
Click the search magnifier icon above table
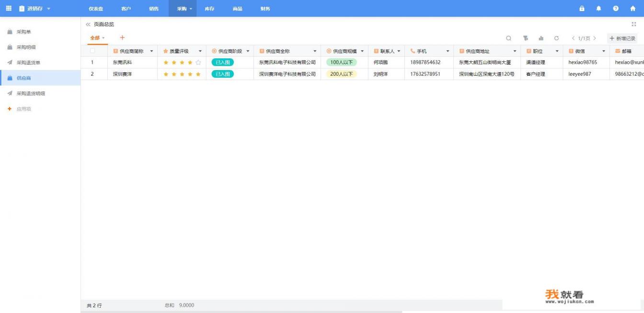(x=508, y=38)
